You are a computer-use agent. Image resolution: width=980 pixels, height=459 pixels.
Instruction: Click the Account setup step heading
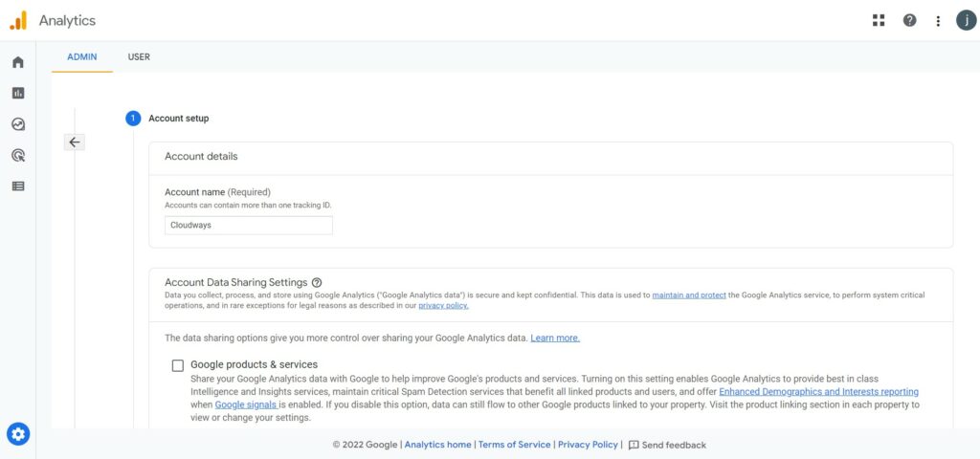tap(179, 118)
